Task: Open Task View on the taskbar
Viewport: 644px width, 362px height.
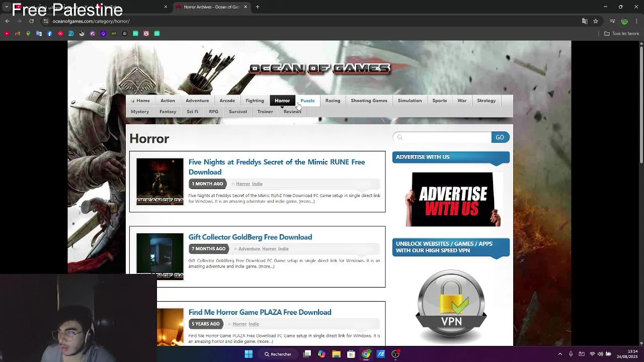Action: tap(307, 354)
